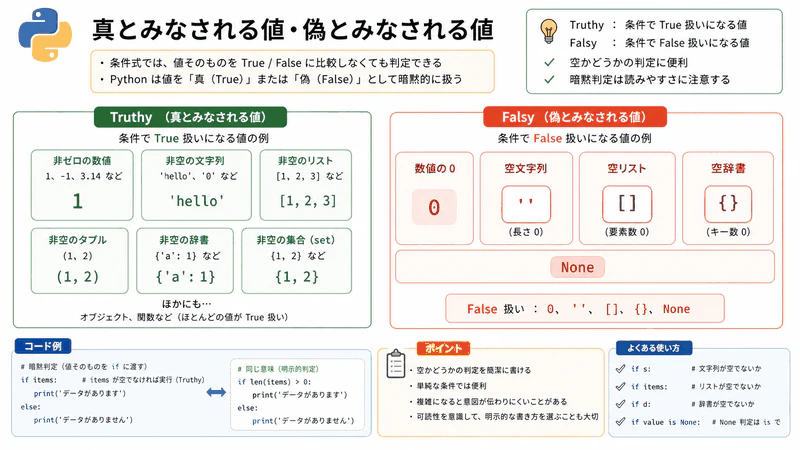The image size is (800, 450).
Task: Click the checkmark beside 'if d:'
Action: [x=620, y=404]
